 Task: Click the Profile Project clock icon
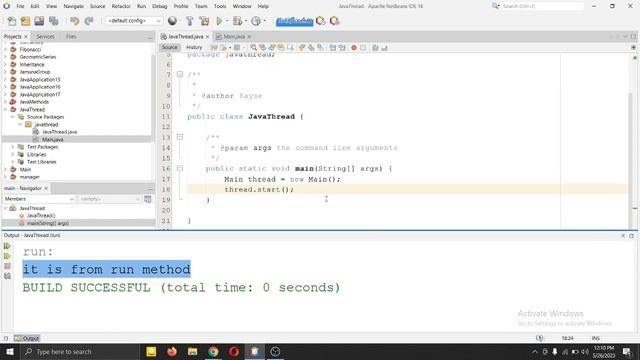(x=256, y=21)
